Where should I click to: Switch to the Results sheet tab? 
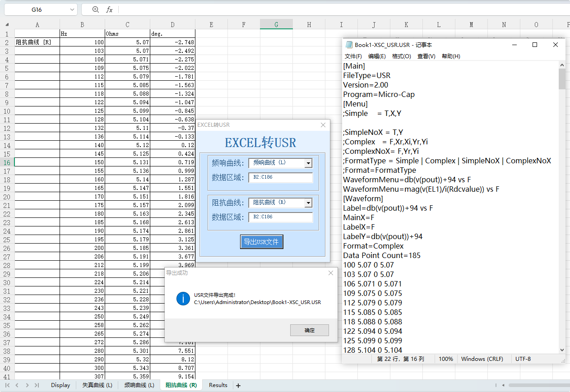pyautogui.click(x=218, y=385)
